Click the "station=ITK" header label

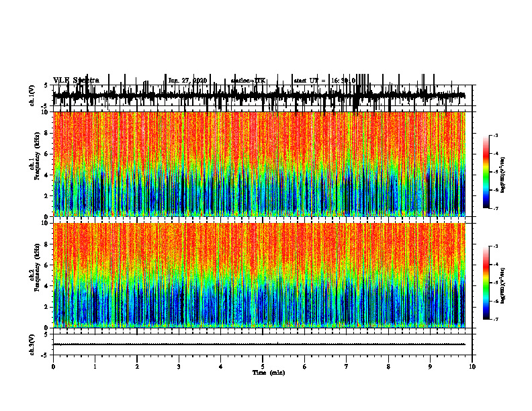(x=248, y=81)
